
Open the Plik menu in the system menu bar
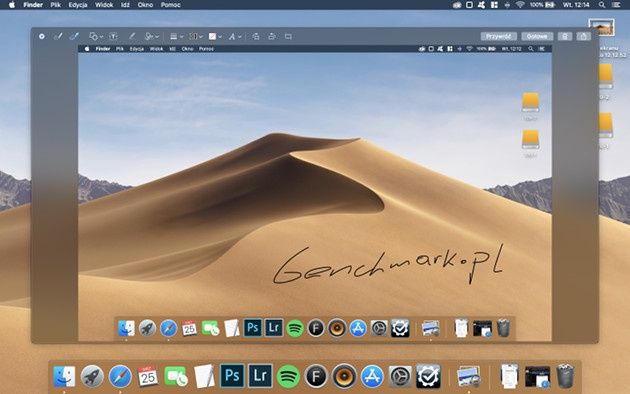tap(56, 5)
